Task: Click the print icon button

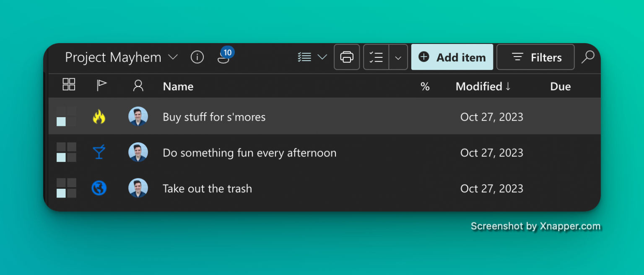Action: coord(347,57)
